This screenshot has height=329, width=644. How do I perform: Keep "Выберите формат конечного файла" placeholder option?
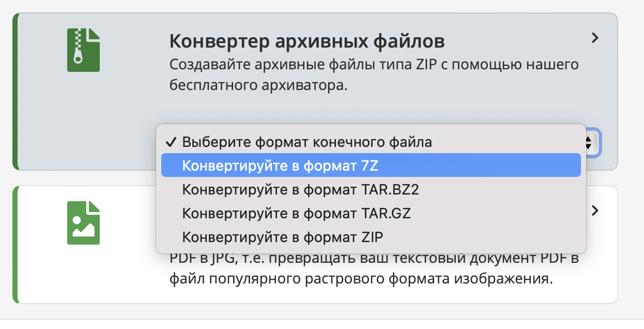coord(307,142)
